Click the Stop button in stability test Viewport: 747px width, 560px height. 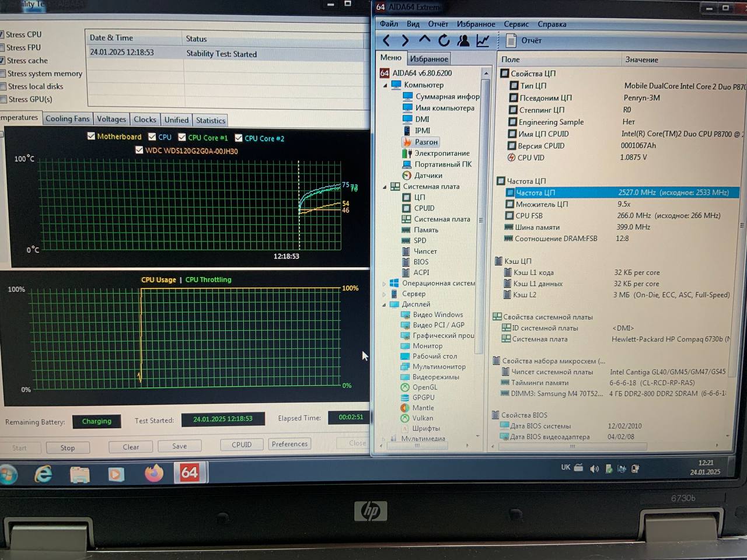[68, 447]
